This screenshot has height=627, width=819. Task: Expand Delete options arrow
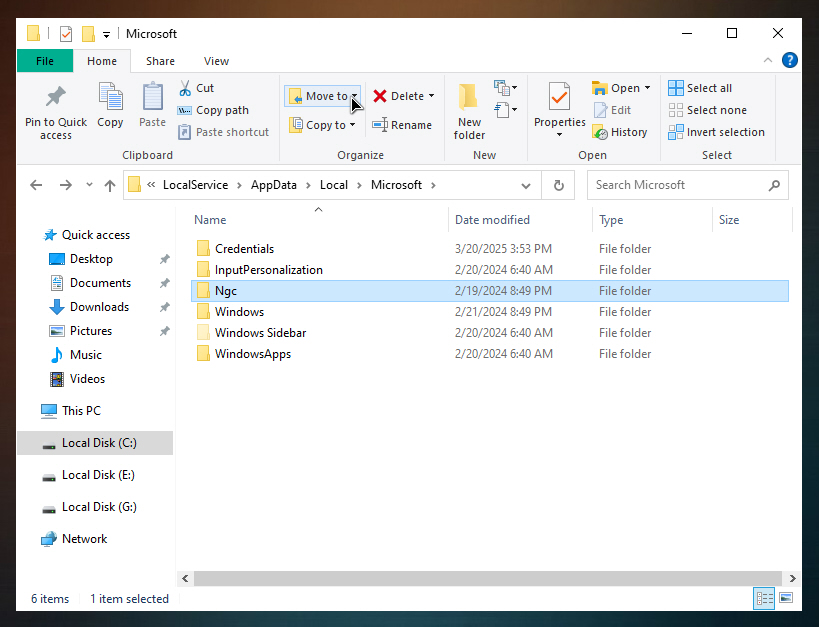pyautogui.click(x=431, y=96)
